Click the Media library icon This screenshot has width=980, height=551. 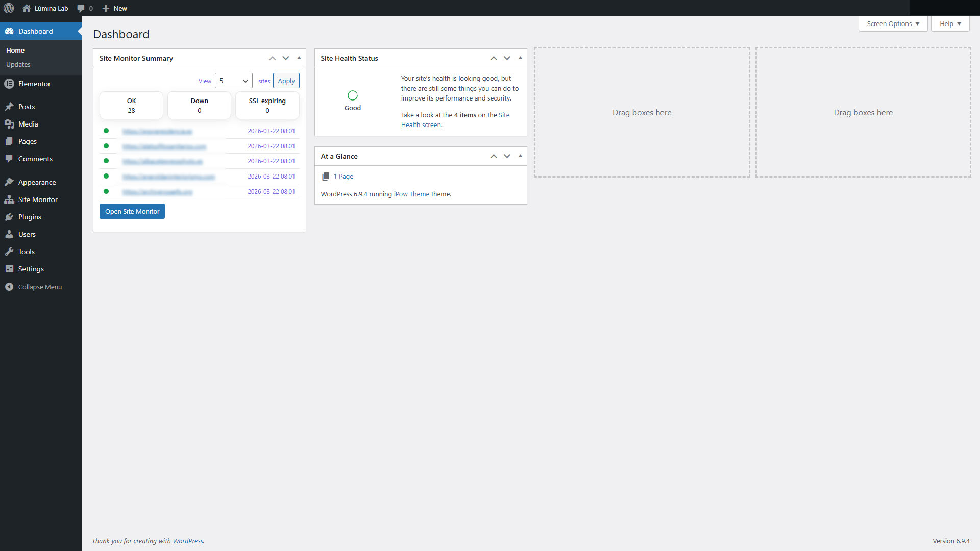point(9,124)
